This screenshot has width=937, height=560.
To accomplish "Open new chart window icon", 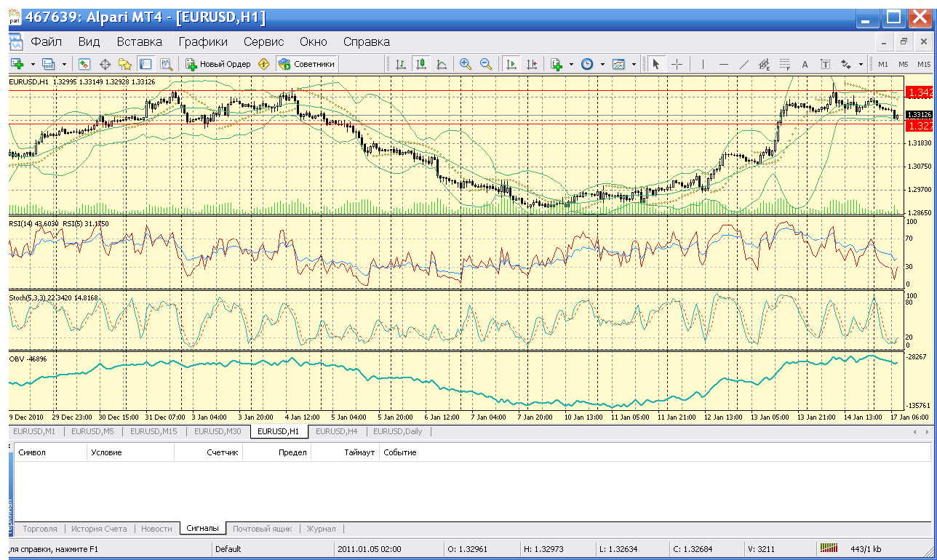I will pos(17,64).
